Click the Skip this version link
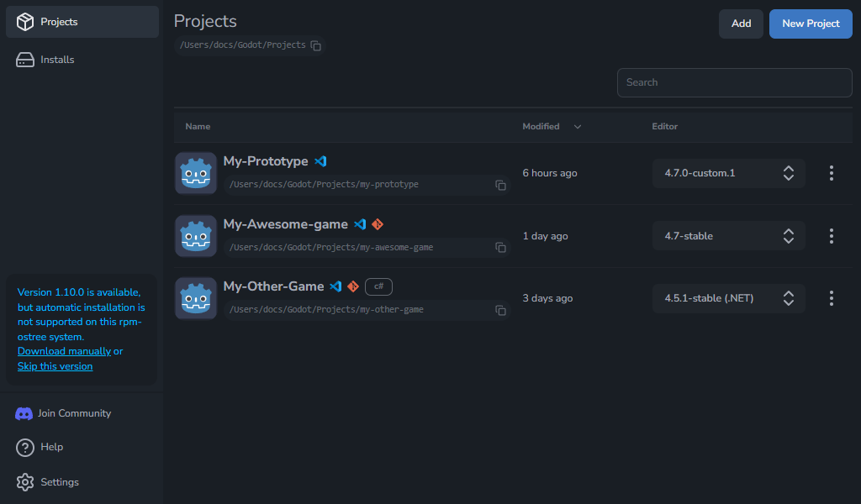The width and height of the screenshot is (861, 504). [x=55, y=365]
